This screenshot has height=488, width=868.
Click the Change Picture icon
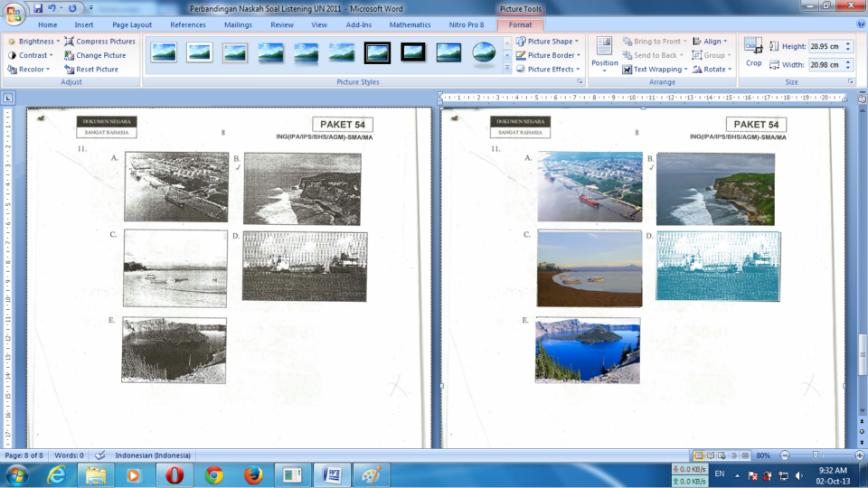coord(70,55)
